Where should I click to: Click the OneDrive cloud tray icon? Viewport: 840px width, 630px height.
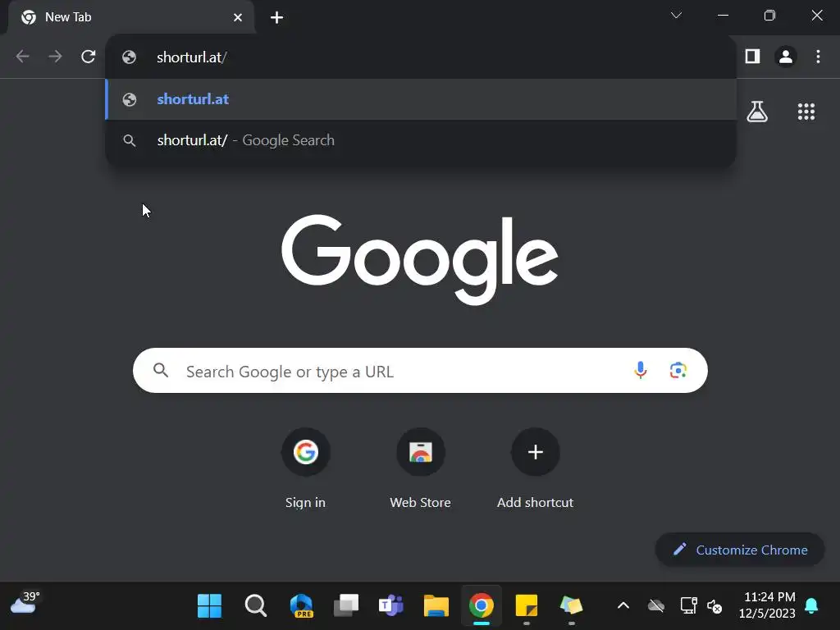(655, 606)
